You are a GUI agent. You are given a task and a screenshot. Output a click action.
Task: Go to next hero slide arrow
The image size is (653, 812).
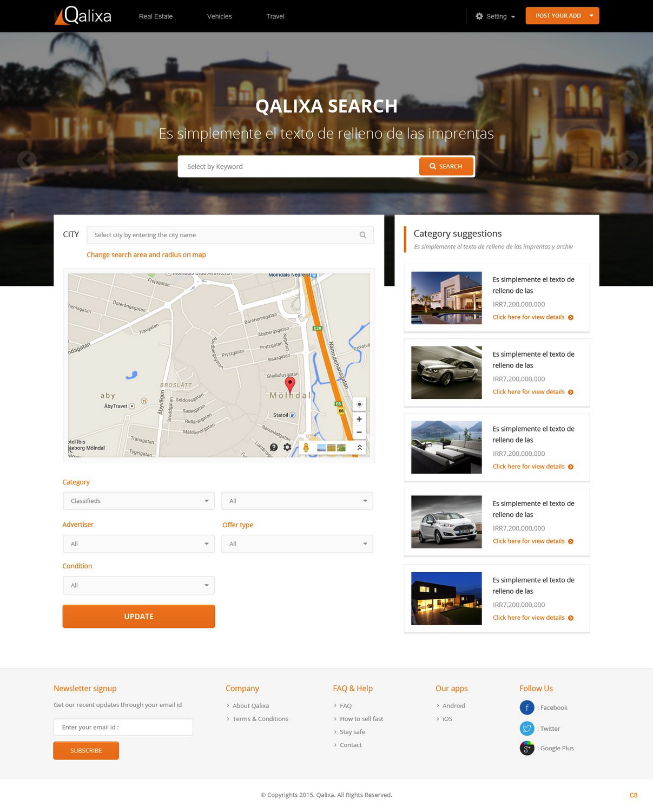coord(628,160)
